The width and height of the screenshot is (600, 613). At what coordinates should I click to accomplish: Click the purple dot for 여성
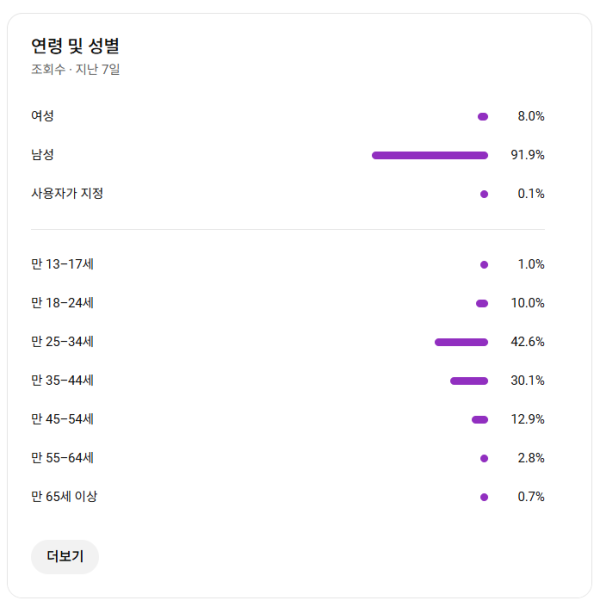(x=483, y=117)
